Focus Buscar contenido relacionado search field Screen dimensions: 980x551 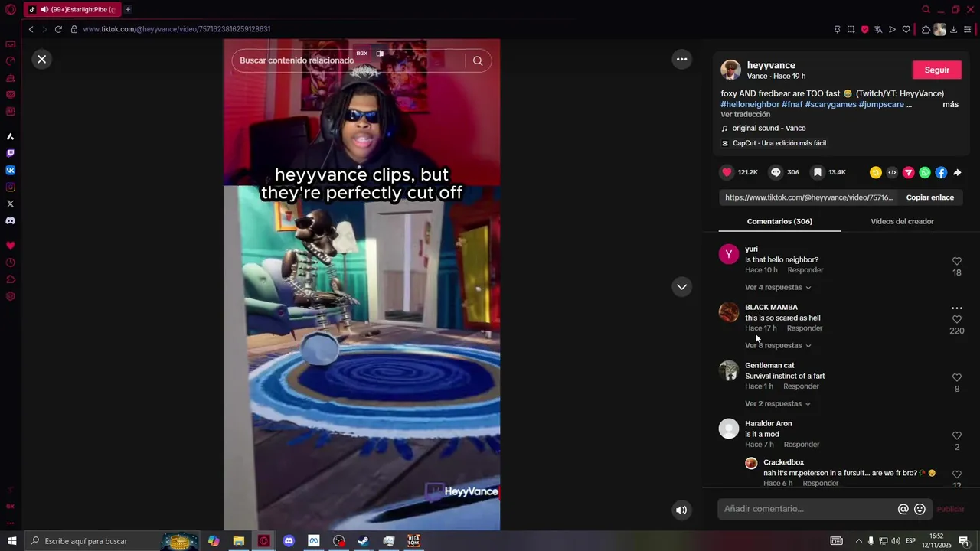coord(348,60)
